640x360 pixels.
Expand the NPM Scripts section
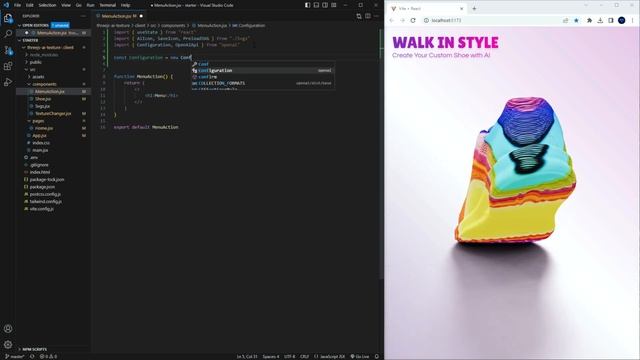click(x=34, y=349)
